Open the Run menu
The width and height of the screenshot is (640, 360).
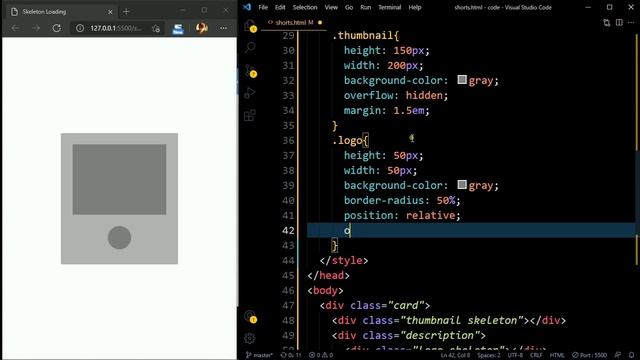point(366,7)
